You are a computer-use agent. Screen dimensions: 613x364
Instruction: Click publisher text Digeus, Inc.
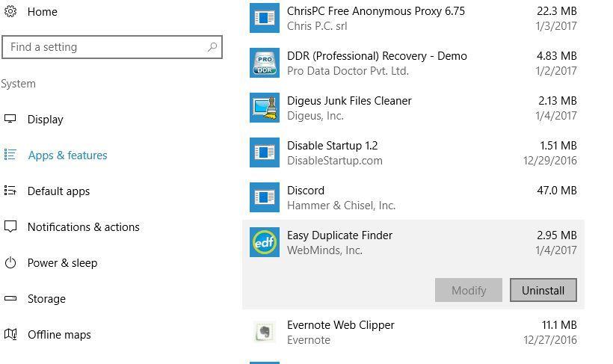tap(315, 116)
